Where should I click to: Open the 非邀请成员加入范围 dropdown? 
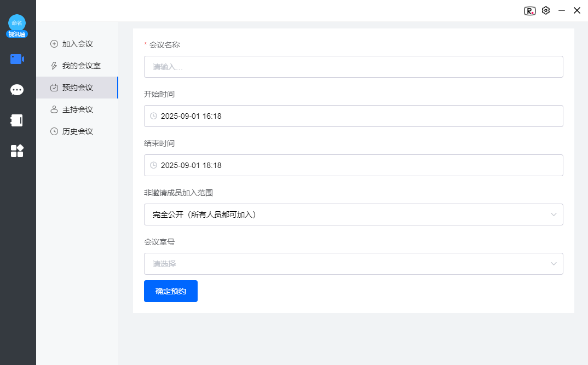click(353, 215)
